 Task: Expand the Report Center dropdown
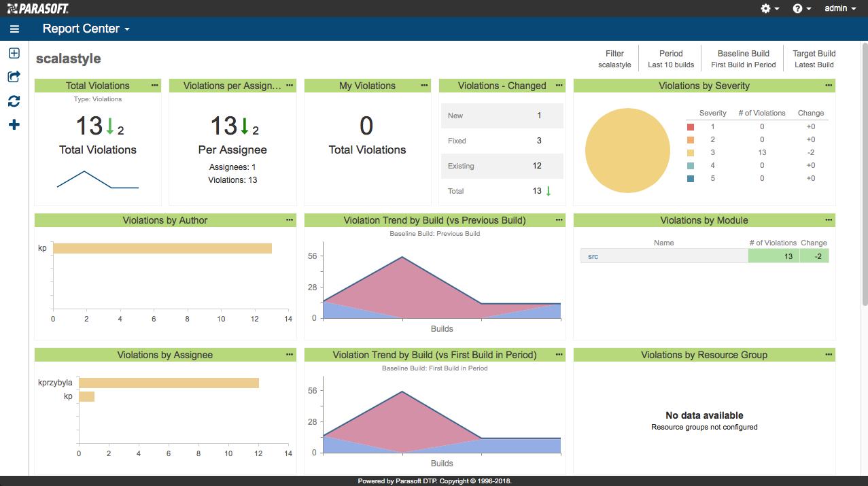(x=86, y=29)
